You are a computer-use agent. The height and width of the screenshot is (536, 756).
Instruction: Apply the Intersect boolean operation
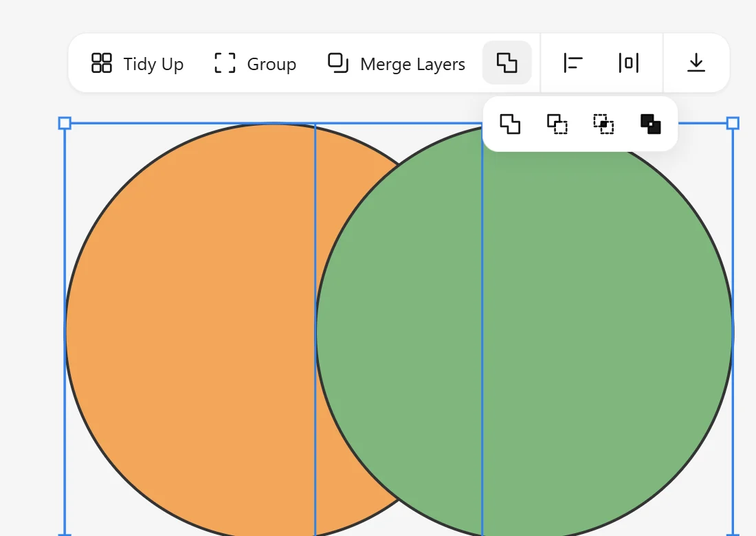603,124
